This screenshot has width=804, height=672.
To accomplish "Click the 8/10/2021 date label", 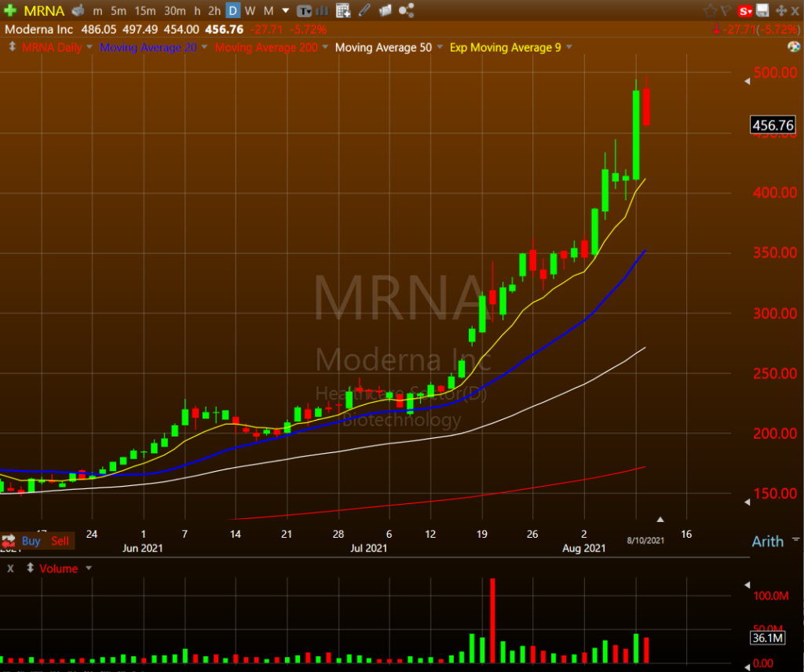I will [645, 540].
